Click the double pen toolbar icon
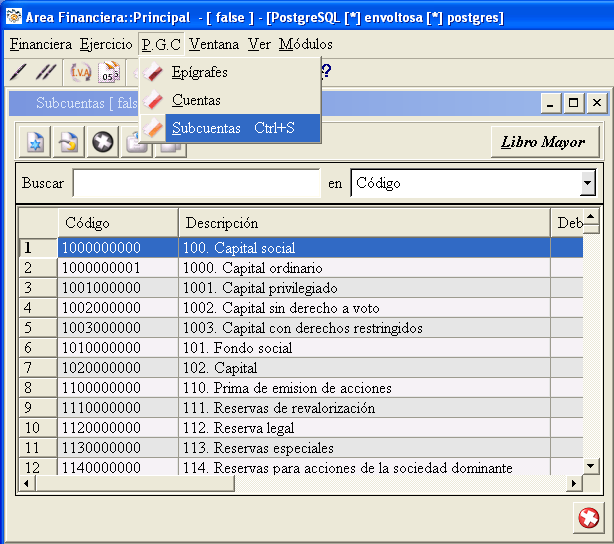The width and height of the screenshot is (614, 544). [x=46, y=72]
